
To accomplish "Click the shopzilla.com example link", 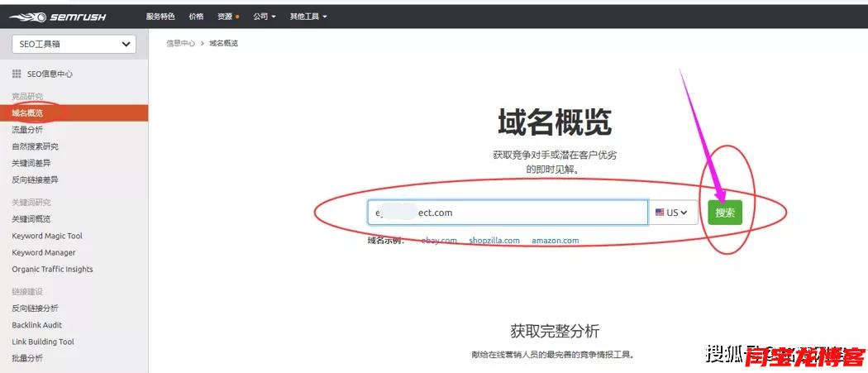I will pos(494,241).
